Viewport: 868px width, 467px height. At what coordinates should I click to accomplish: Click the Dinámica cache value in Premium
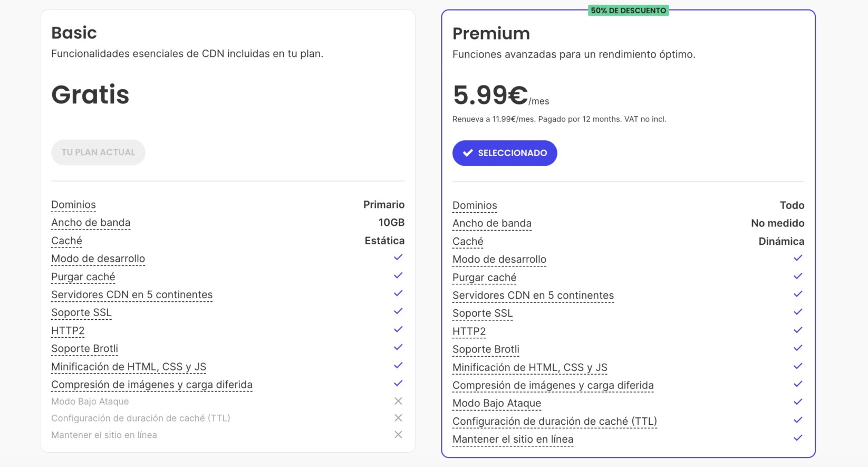(x=782, y=241)
